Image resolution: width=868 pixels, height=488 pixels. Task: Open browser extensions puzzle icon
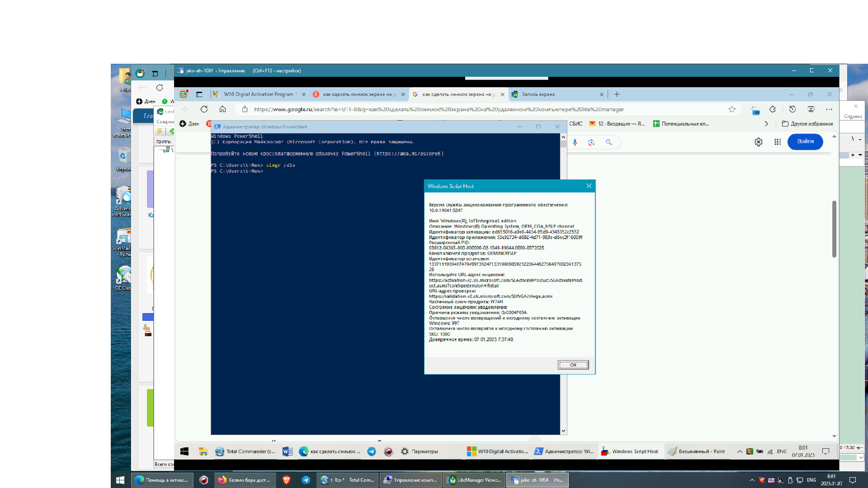click(772, 109)
